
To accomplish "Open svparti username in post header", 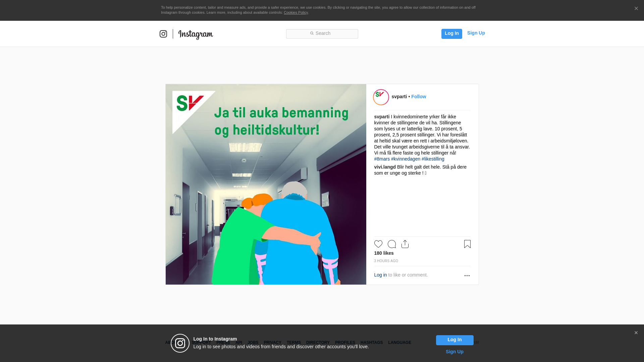I will pyautogui.click(x=399, y=97).
